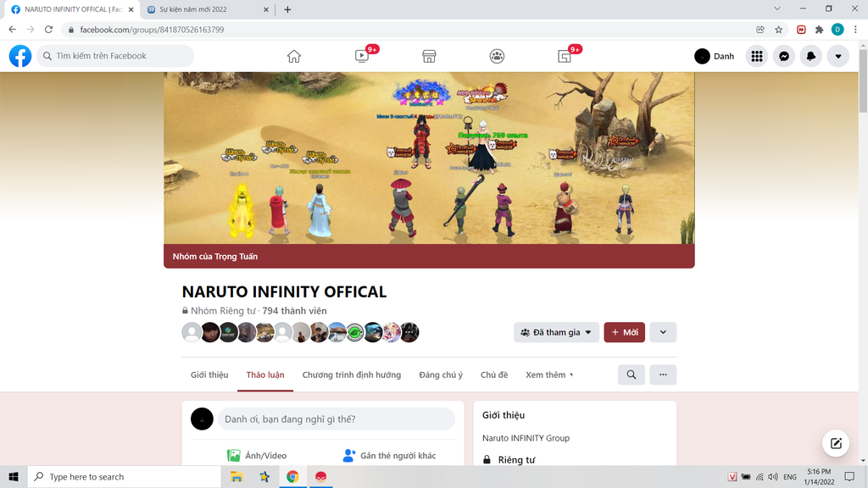Open the Windows notification center icon
The height and width of the screenshot is (488, 868).
[849, 476]
